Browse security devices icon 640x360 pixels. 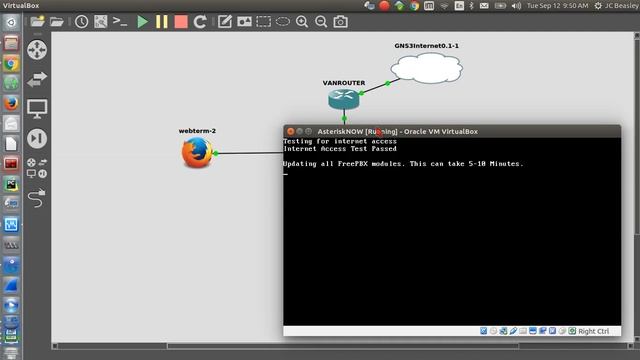(37, 138)
